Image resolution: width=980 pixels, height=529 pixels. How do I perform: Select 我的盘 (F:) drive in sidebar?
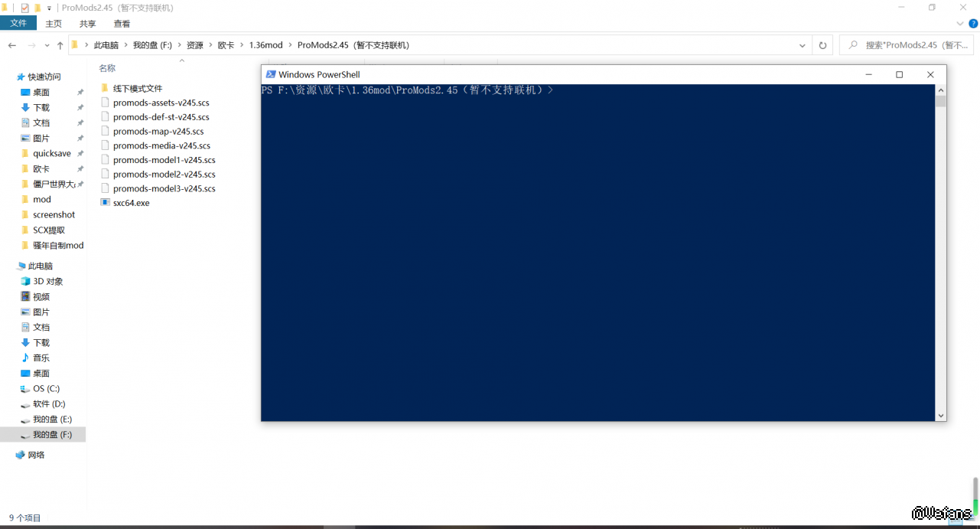[x=52, y=434]
